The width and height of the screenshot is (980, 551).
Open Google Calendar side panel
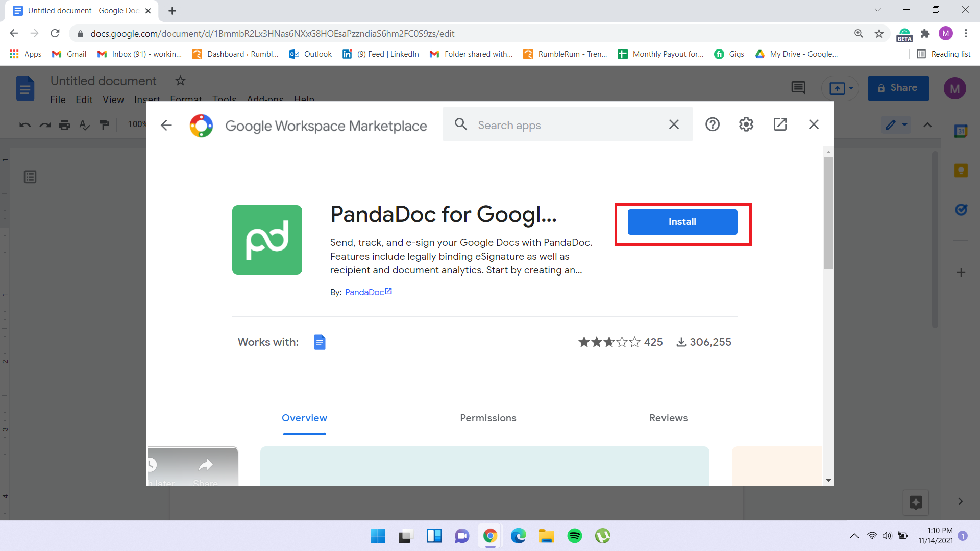pos(961,131)
